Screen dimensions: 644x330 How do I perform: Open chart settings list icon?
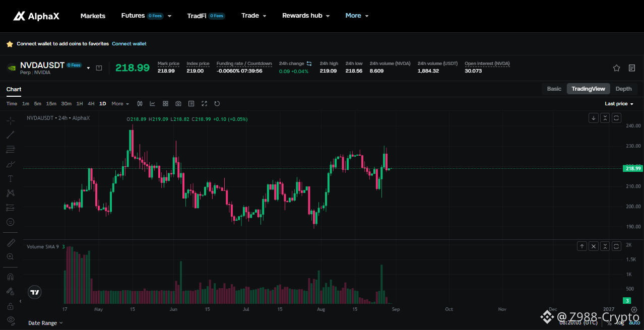[x=191, y=104]
